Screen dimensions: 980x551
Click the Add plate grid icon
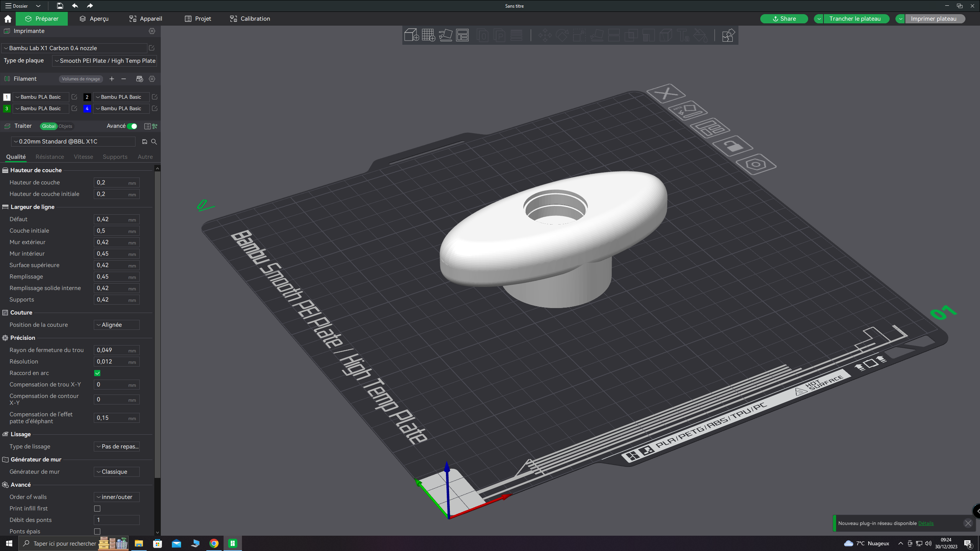[x=428, y=35]
